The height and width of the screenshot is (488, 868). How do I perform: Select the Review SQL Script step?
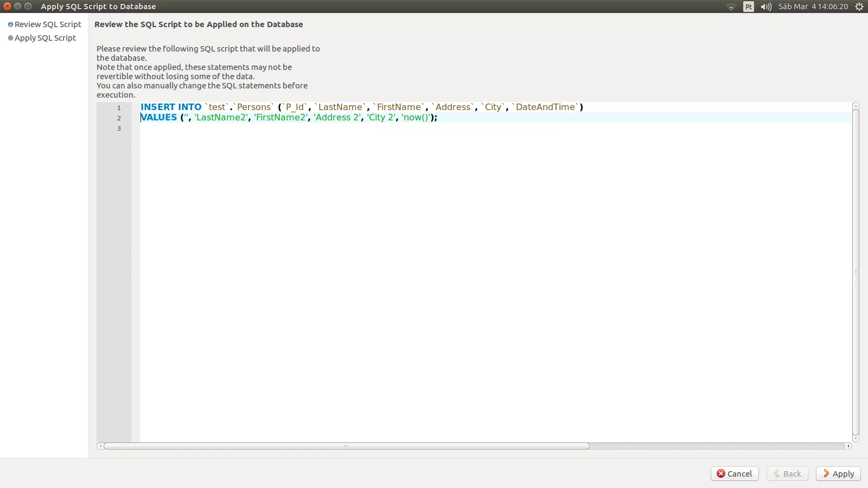48,24
